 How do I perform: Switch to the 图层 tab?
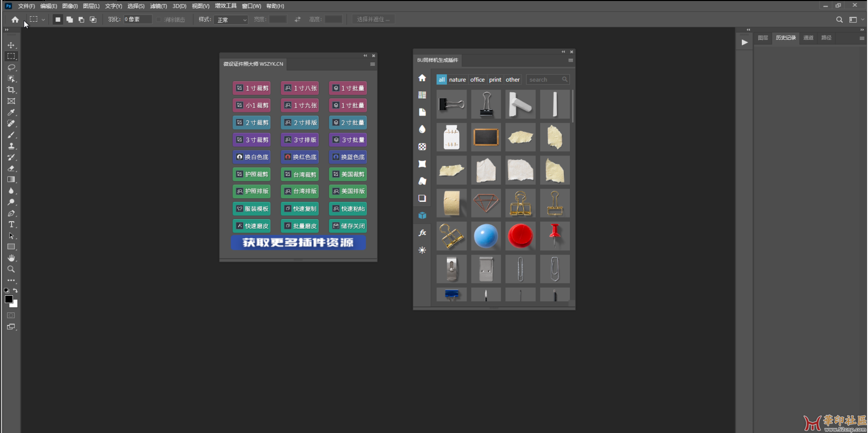click(x=763, y=38)
